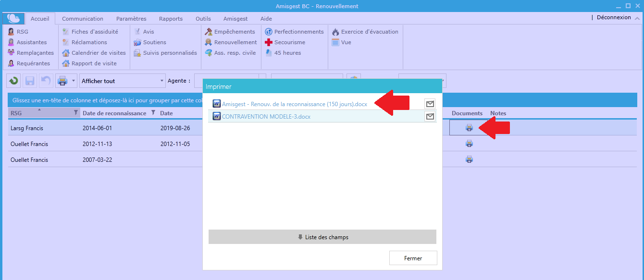
Task: Open Soutiens in ribbon
Action: 150,42
